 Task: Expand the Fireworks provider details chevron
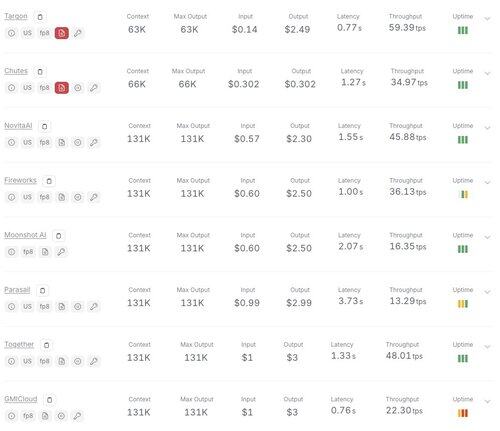click(x=487, y=182)
